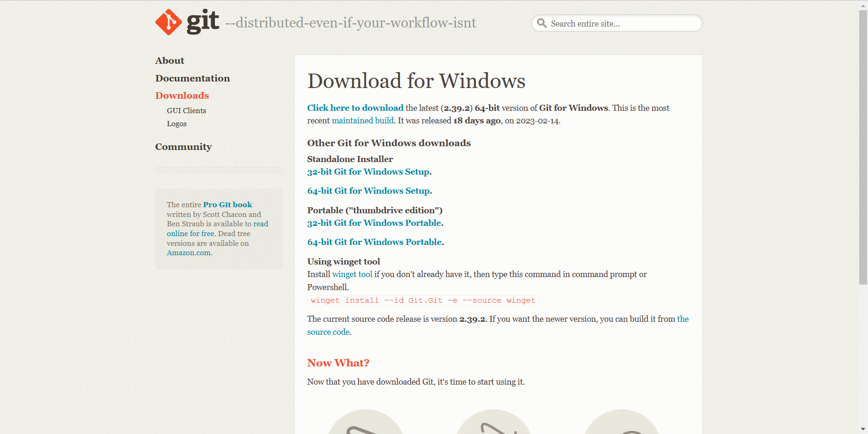Click the middle circular illustration at bottom
The image size is (868, 434).
click(494, 421)
